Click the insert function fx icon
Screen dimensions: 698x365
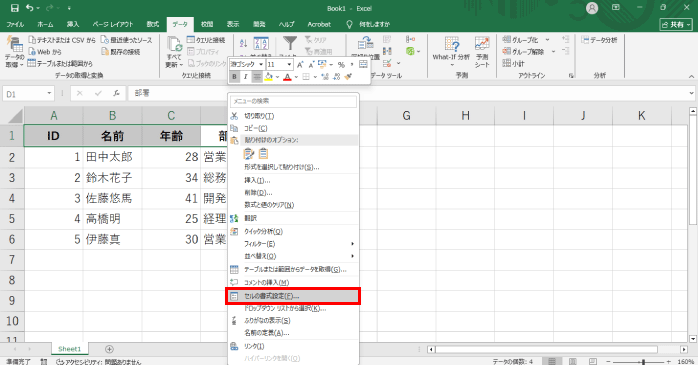point(116,93)
